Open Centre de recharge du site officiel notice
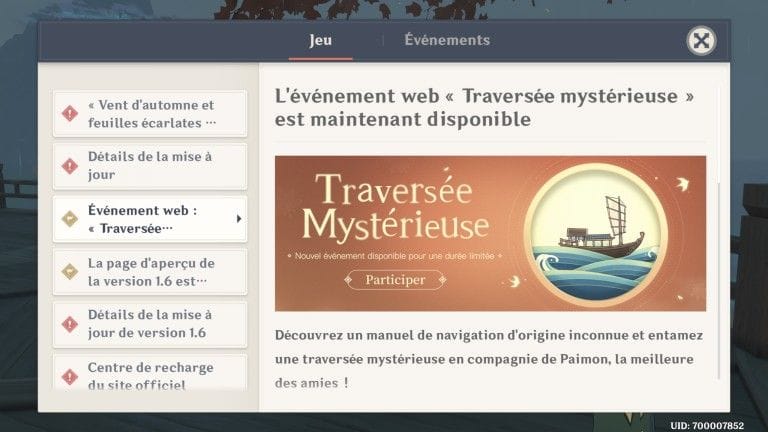This screenshot has height=432, width=768. tap(150, 373)
